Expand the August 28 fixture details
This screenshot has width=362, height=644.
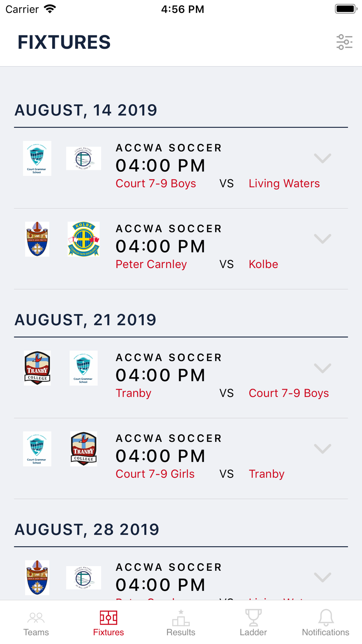[x=323, y=577]
